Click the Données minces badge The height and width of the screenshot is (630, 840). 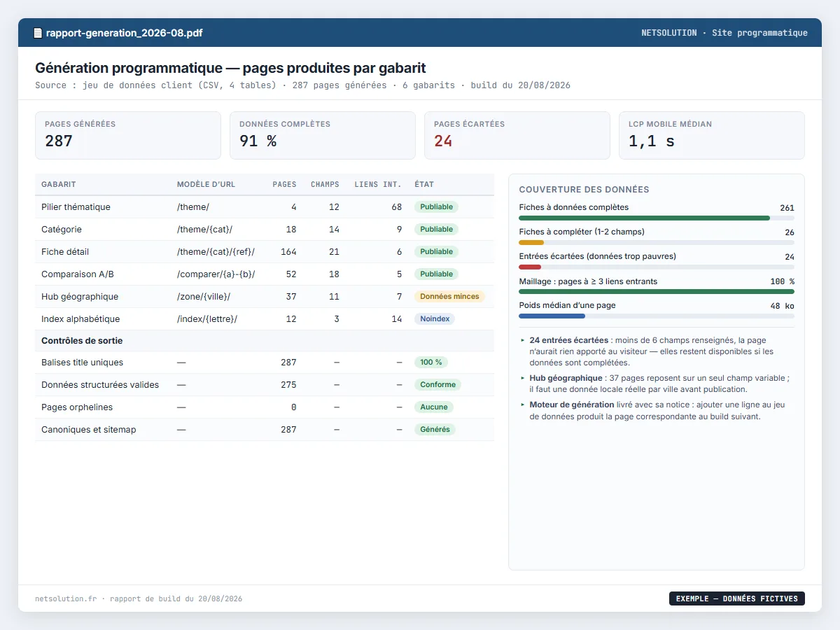449,297
